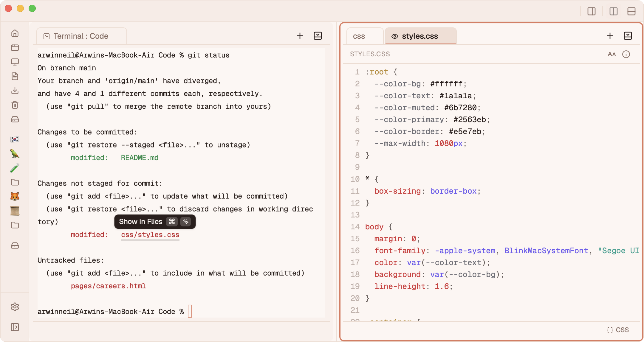Image resolution: width=644 pixels, height=342 pixels.
Task: Click the #1a1a1a text color value
Action: click(x=456, y=96)
